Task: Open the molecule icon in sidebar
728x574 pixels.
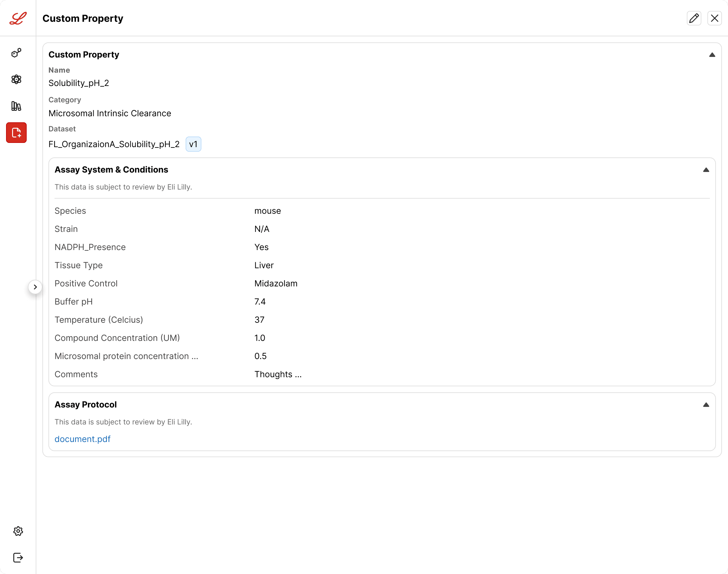Action: click(x=16, y=53)
